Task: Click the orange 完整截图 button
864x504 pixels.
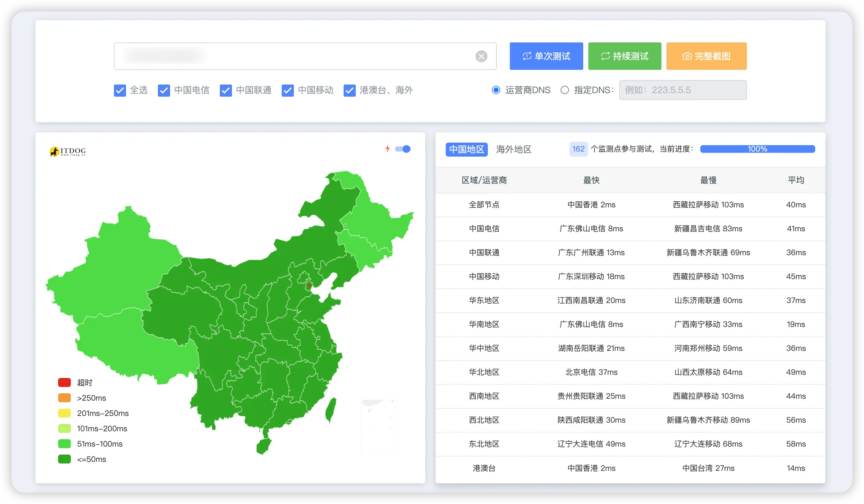Action: pos(706,56)
